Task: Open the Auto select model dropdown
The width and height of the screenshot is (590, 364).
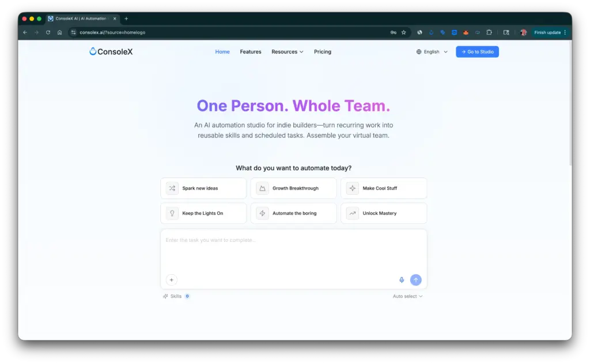Action: tap(408, 295)
